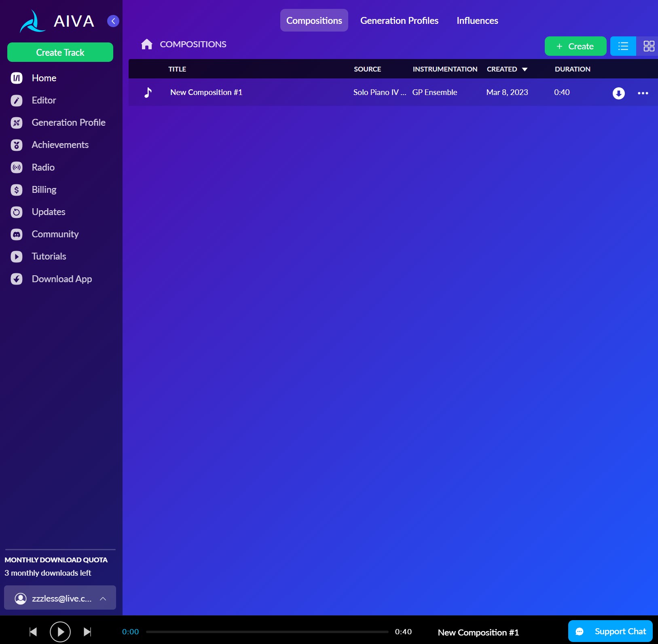Select the New Composition #1 title
The height and width of the screenshot is (644, 658).
(x=206, y=92)
